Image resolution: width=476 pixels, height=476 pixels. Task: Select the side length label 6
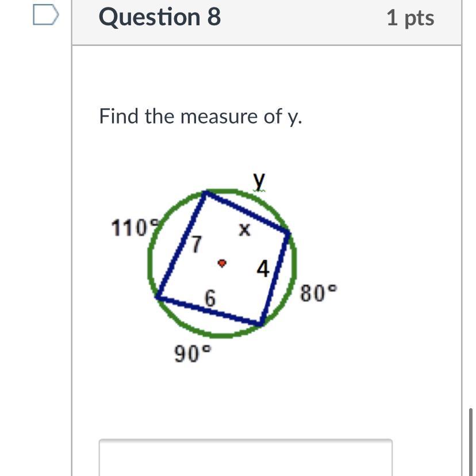tap(210, 298)
